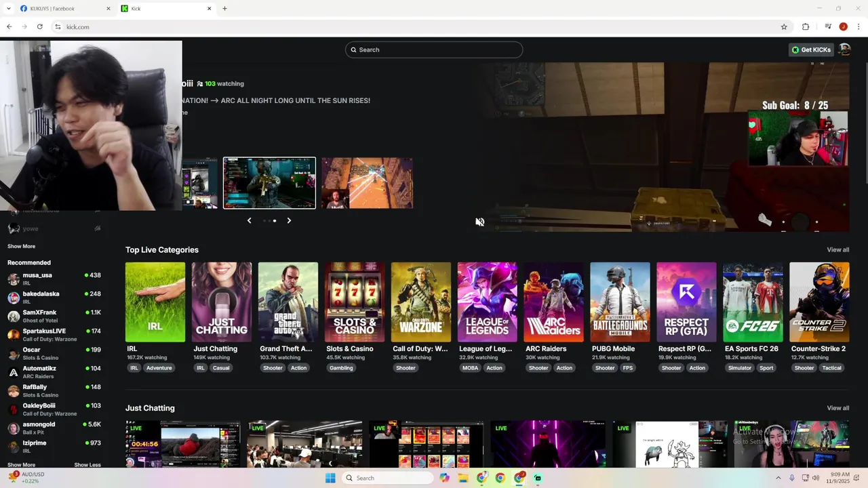The height and width of the screenshot is (488, 868).
Task: Click the Adventure tag under IRL
Action: pyautogui.click(x=159, y=368)
